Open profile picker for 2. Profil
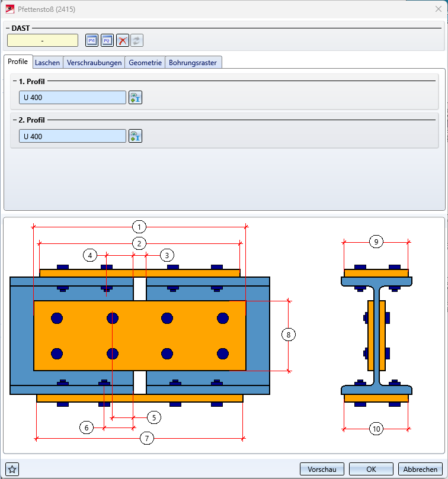This screenshot has height=479, width=448. (x=135, y=136)
